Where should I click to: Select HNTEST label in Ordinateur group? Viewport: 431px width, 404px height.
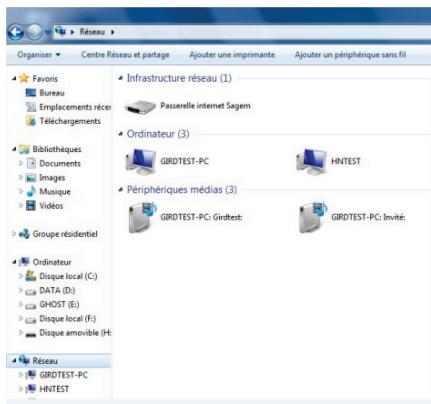click(346, 161)
